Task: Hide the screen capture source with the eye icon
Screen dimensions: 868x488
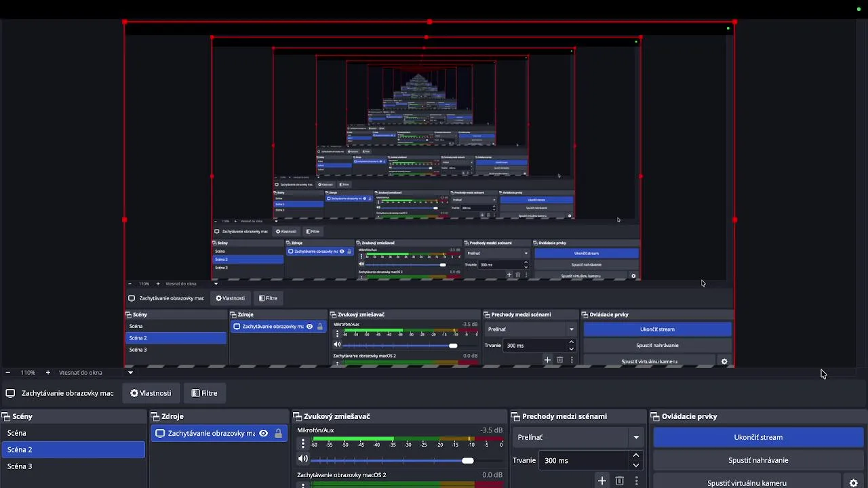Action: coord(263,433)
